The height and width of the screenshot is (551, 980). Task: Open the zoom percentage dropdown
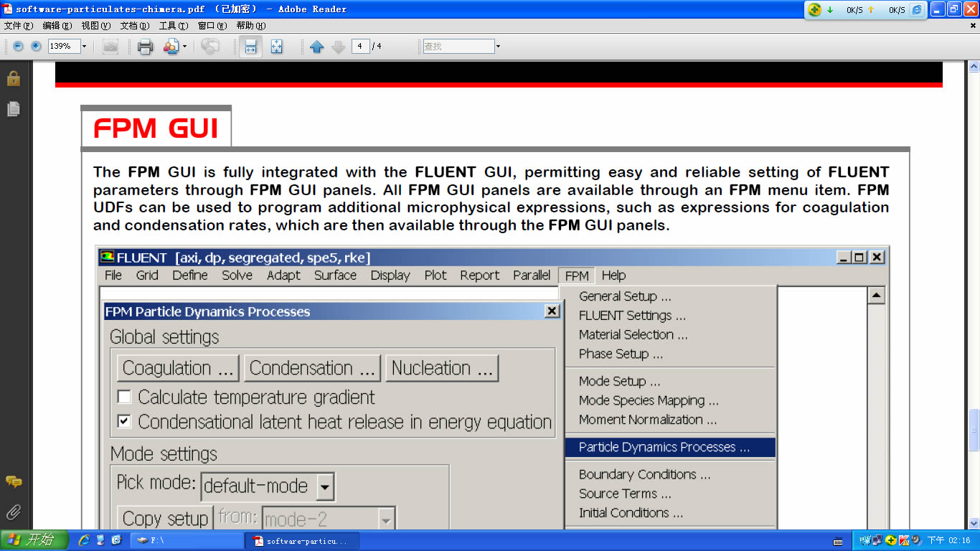83,46
